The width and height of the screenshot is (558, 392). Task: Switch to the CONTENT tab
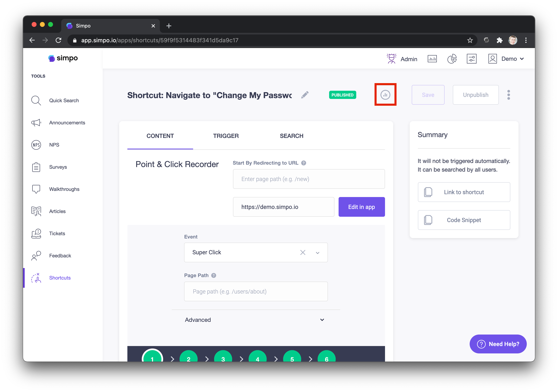pos(160,136)
